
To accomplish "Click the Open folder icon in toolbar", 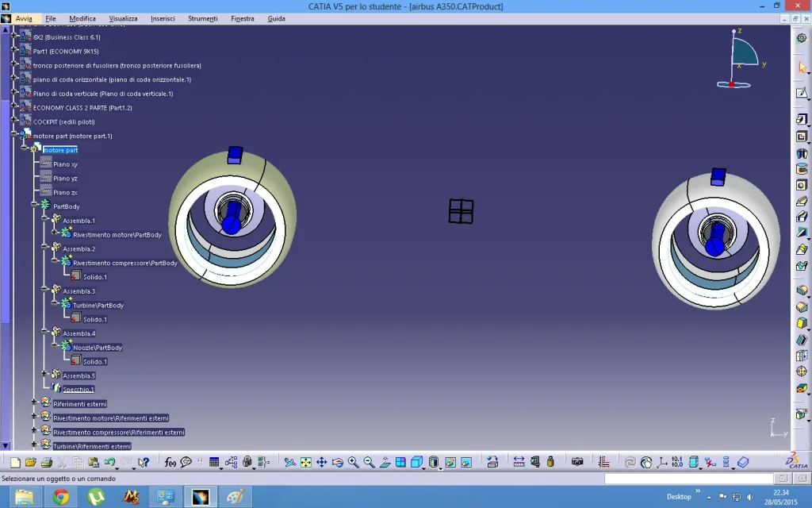I will (31, 462).
